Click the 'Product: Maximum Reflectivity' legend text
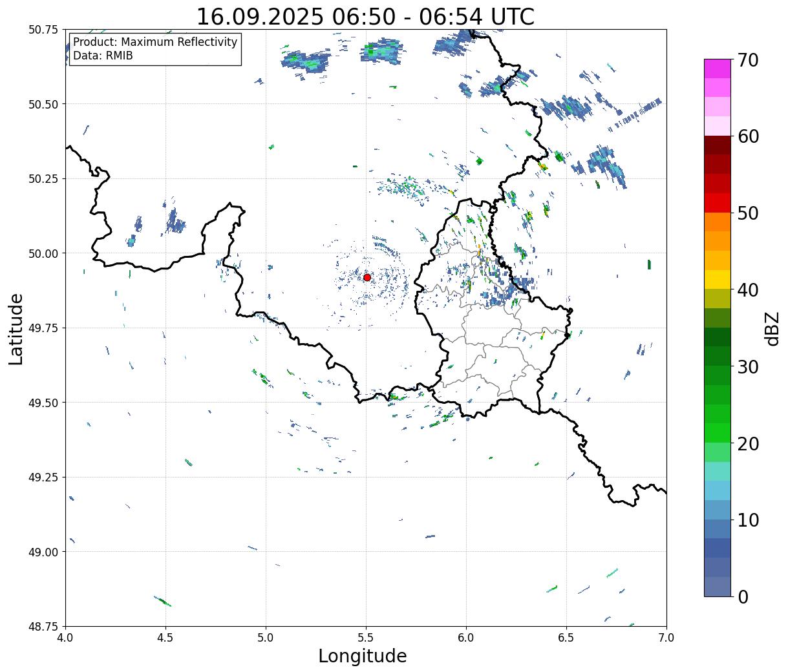Viewport: 788px width, 672px height. pos(155,42)
